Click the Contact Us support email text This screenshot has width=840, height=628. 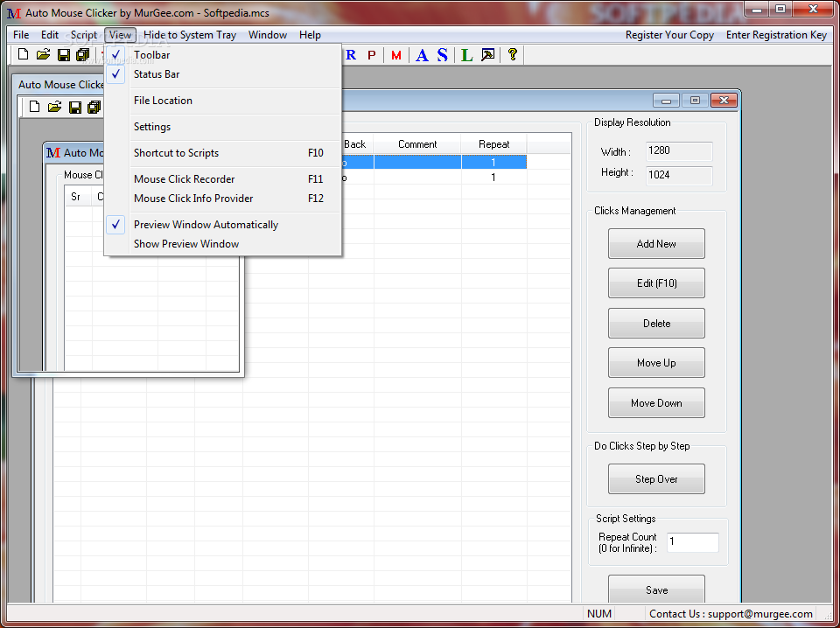[x=731, y=614]
